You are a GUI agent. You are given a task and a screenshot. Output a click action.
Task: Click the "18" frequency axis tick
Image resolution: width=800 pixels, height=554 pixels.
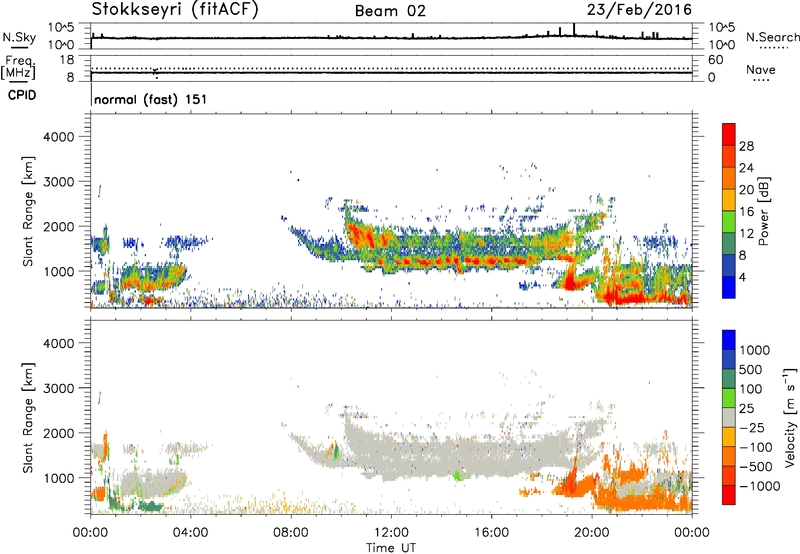pos(67,60)
